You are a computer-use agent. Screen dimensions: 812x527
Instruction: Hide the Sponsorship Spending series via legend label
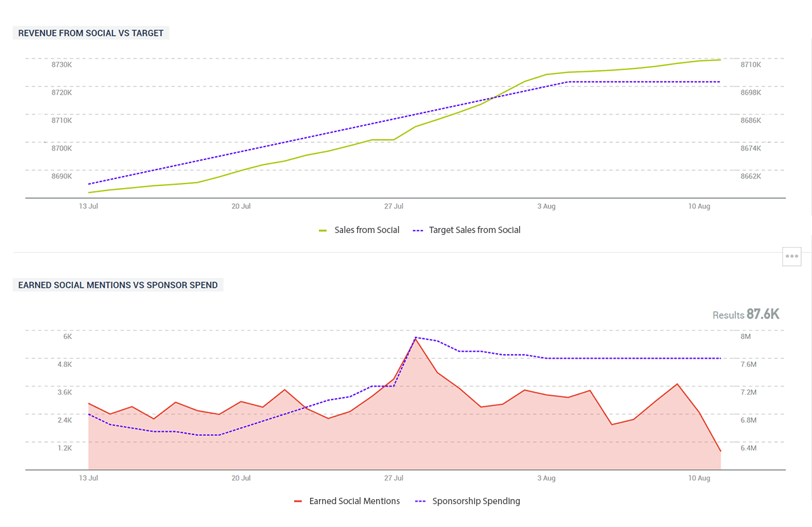point(476,501)
